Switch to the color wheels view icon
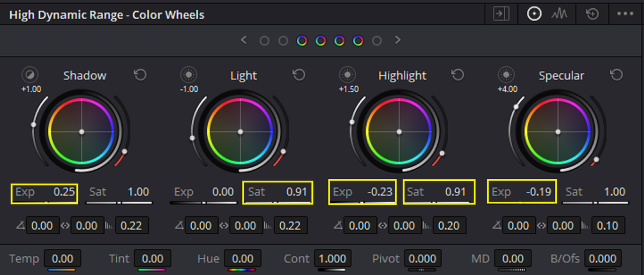644x275 pixels. 534,14
